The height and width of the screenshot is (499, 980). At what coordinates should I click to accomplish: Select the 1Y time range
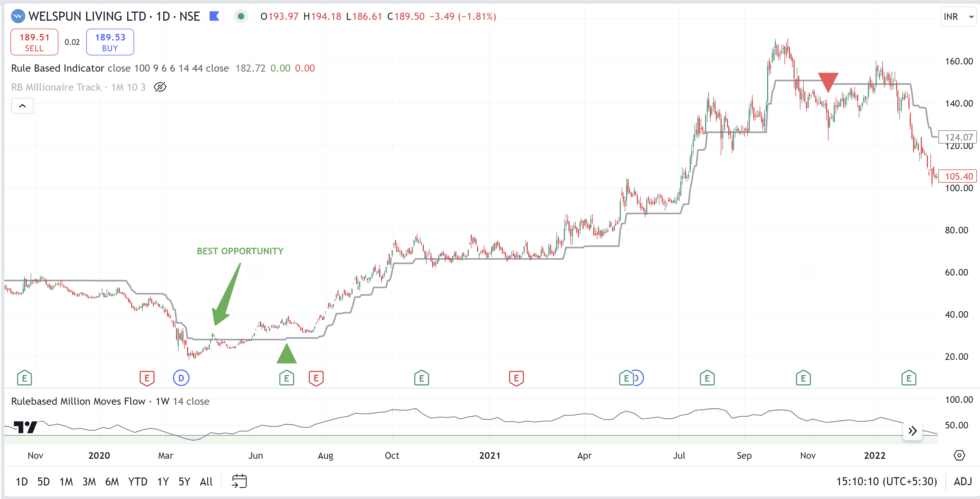pos(163,482)
